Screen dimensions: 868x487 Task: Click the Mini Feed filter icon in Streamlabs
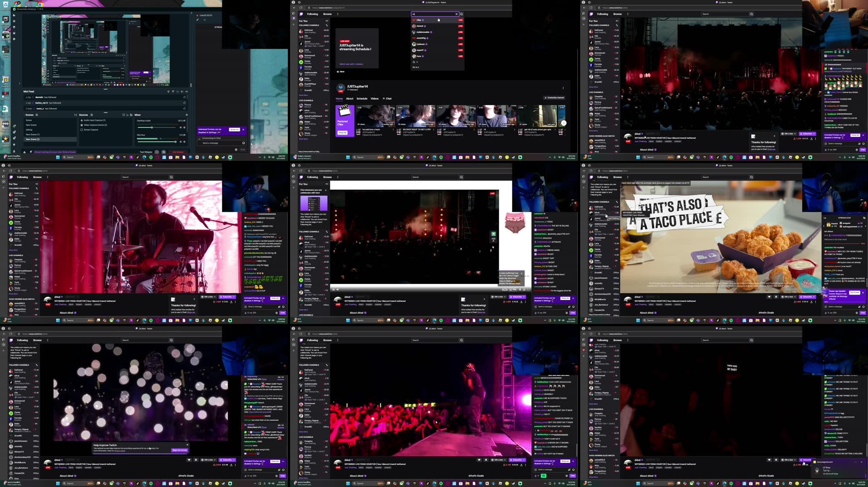point(173,92)
